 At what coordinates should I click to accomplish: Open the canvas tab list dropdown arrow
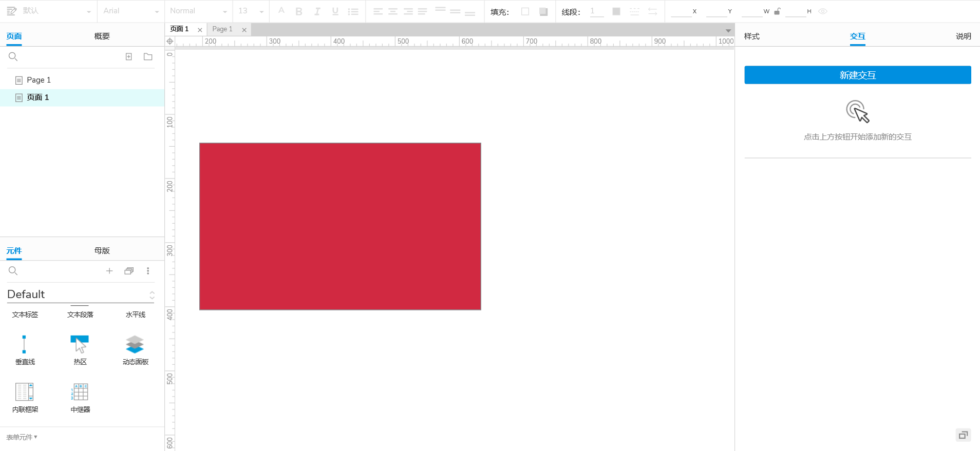(728, 30)
